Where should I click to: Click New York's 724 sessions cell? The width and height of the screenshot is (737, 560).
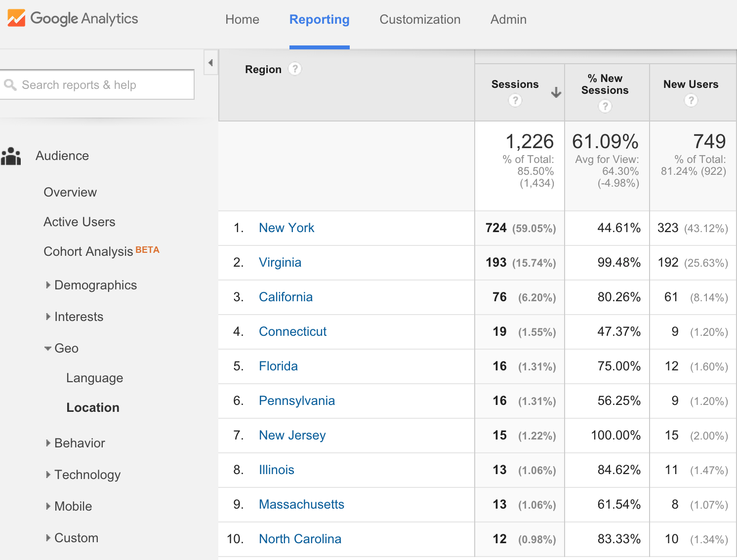(x=521, y=228)
